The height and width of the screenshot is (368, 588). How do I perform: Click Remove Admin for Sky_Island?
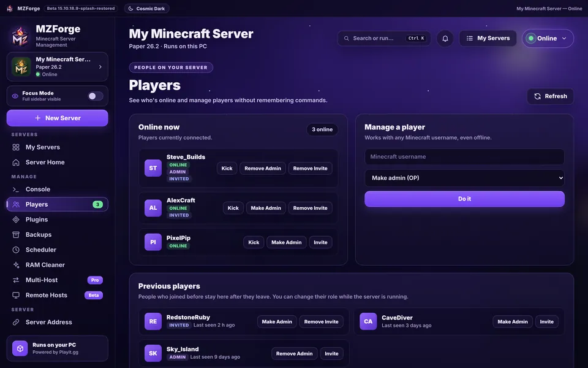coord(295,354)
